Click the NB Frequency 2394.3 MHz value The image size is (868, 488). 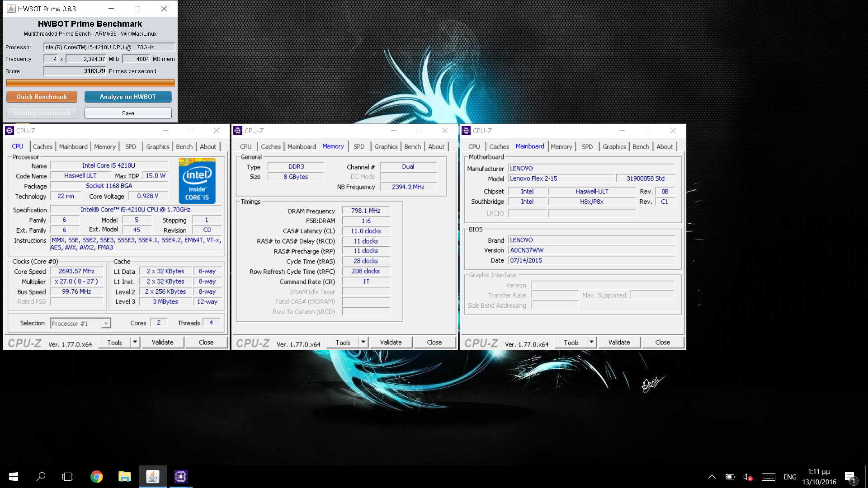pyautogui.click(x=408, y=187)
